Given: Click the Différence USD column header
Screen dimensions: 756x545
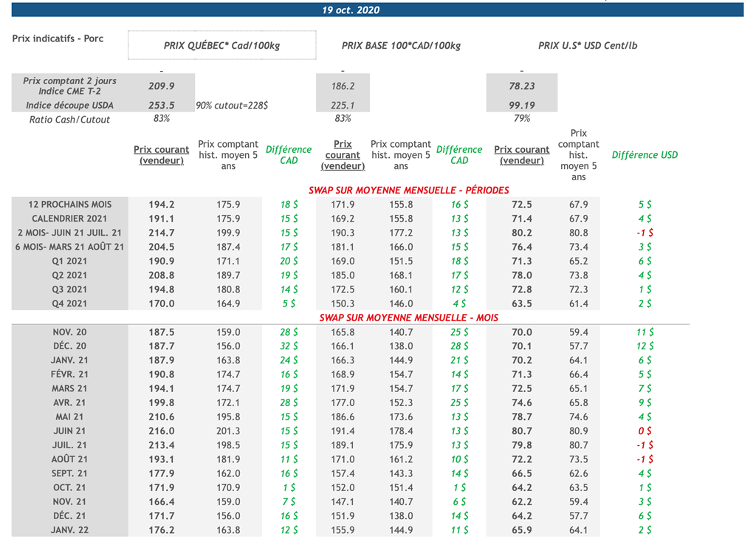Looking at the screenshot, I should (645, 155).
